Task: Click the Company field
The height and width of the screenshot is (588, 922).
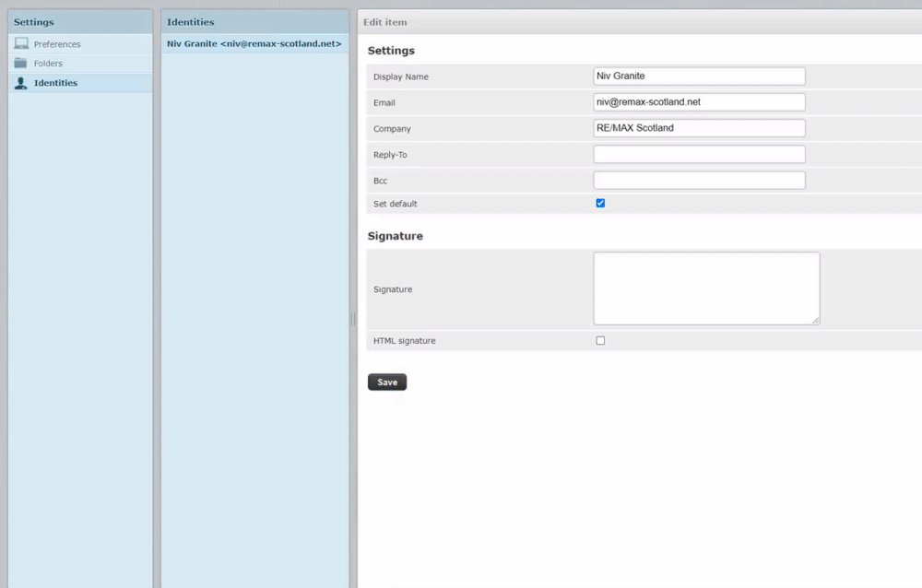Action: (x=698, y=127)
